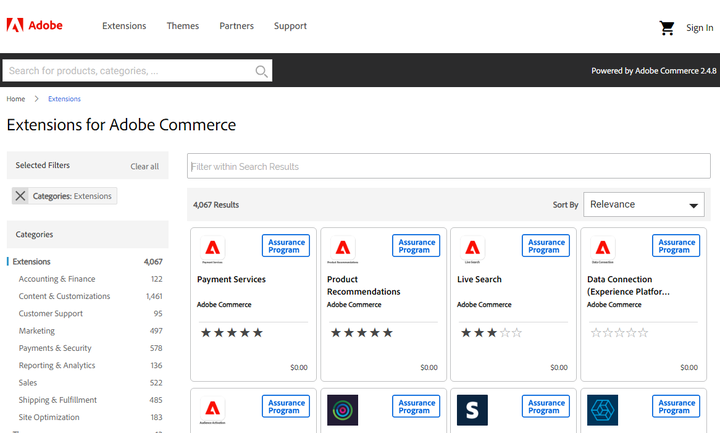Remove the Categories: Extensions filter
This screenshot has height=433, width=720.
tap(20, 196)
